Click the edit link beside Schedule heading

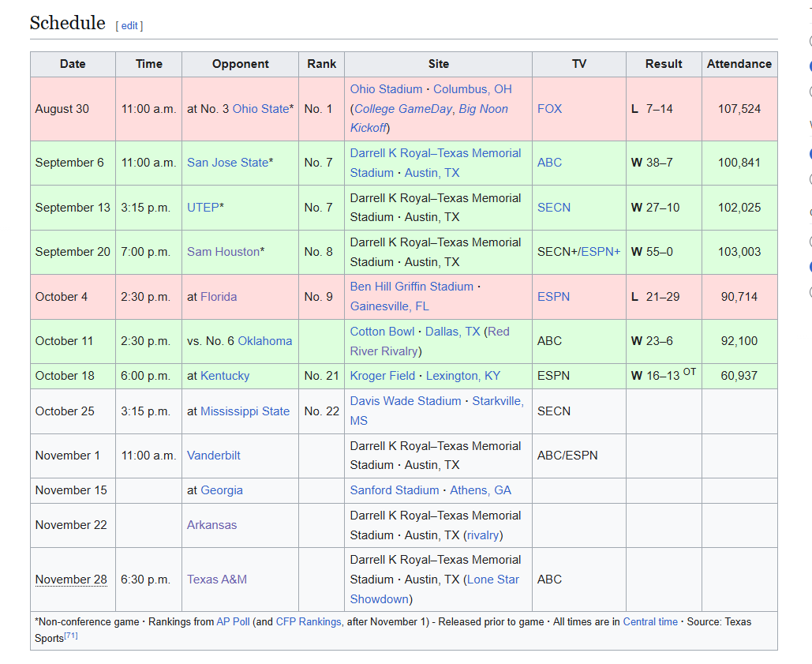coord(129,26)
